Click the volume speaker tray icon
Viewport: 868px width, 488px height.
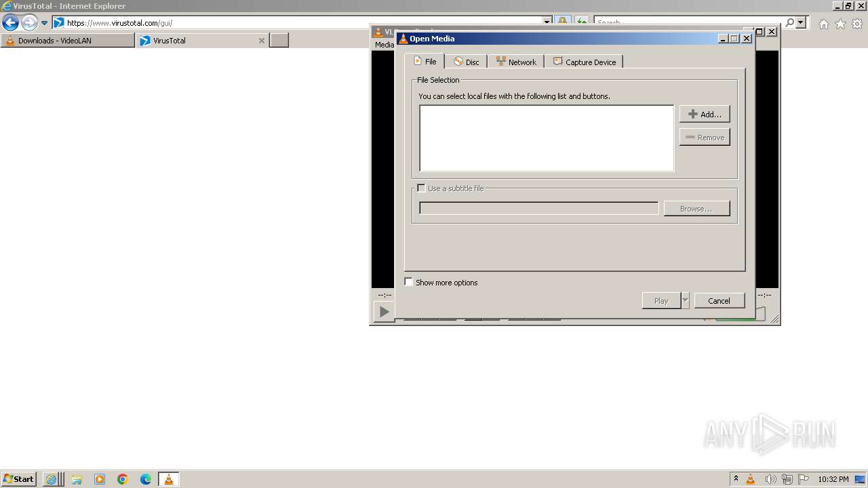pyautogui.click(x=770, y=479)
